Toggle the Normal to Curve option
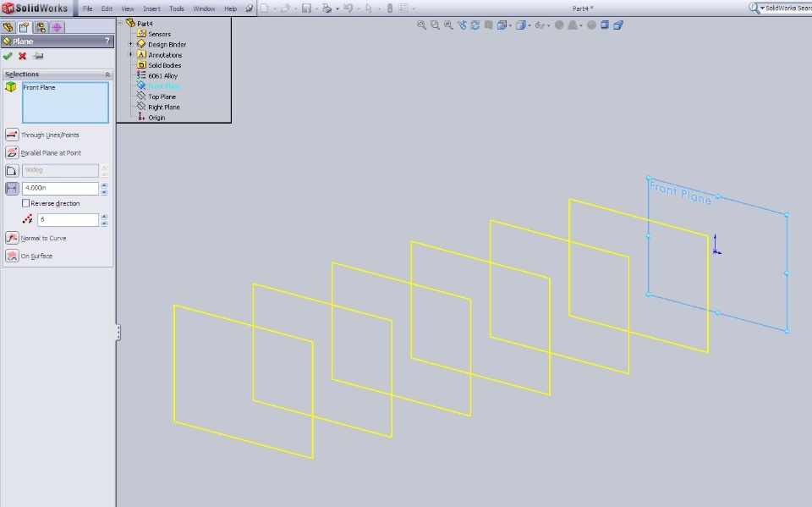Viewport: 812px width, 507px height. point(11,238)
